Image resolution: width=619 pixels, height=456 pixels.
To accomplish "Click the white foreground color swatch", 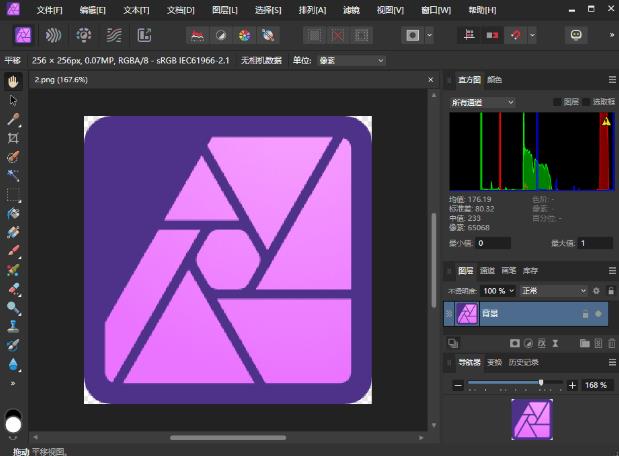I will pyautogui.click(x=13, y=425).
